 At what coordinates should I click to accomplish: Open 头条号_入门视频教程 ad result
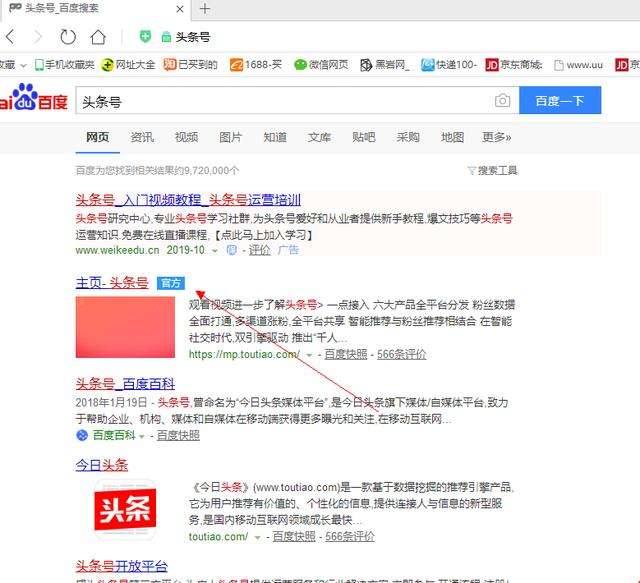pos(188,200)
